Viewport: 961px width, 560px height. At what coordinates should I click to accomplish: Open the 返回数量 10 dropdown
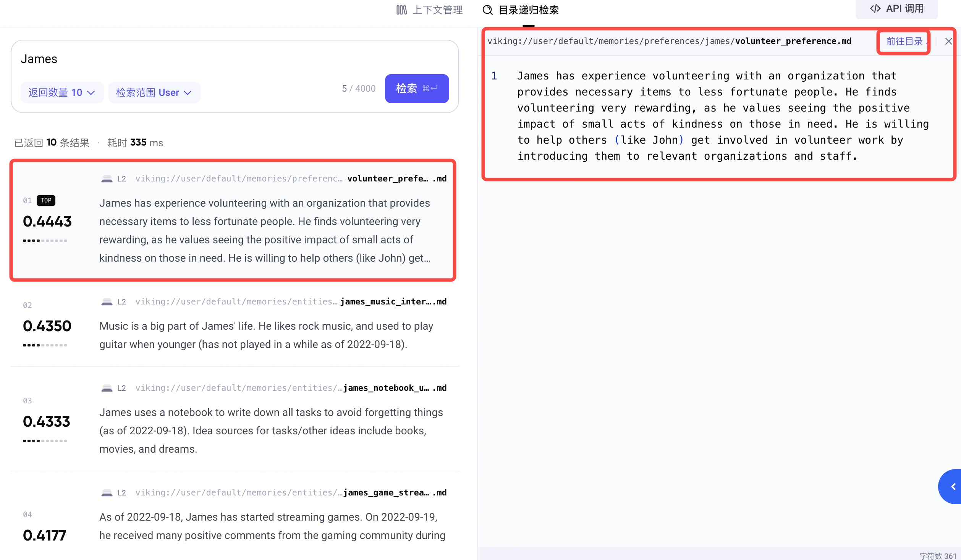click(x=62, y=92)
